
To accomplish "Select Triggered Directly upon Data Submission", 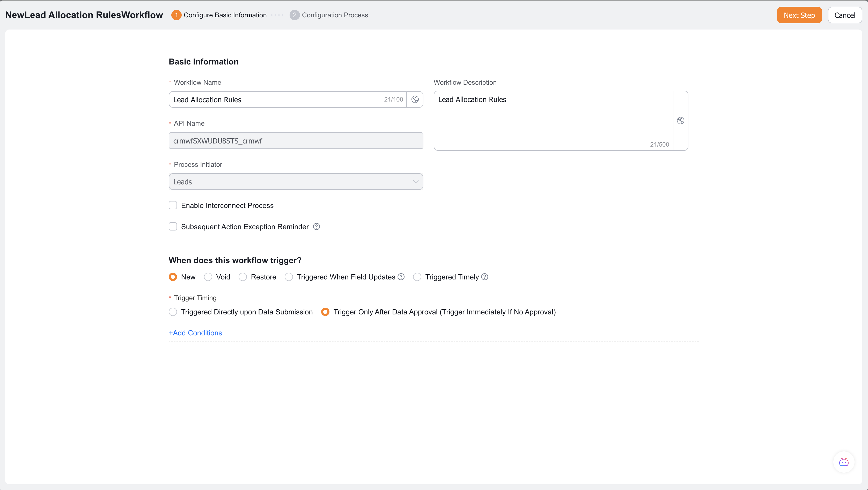I will click(173, 312).
